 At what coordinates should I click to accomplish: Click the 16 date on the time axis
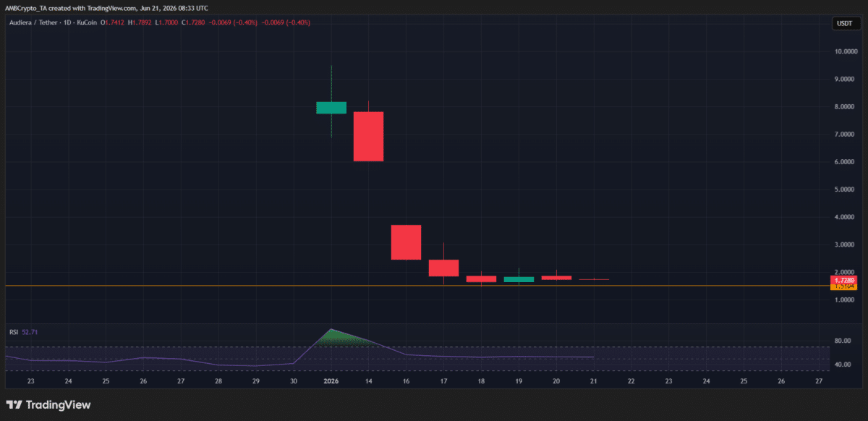[406, 380]
